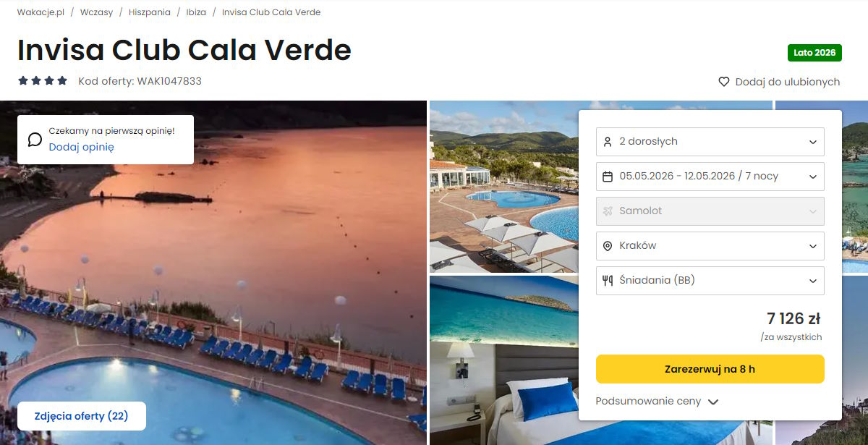Open the Kraków departure city dropdown
The height and width of the screenshot is (445, 868).
(x=710, y=246)
